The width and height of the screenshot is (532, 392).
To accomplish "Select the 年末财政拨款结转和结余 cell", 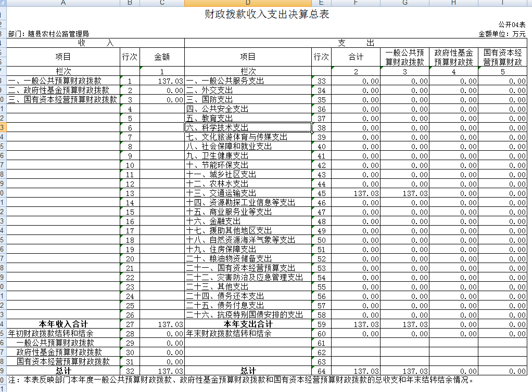I will (x=248, y=333).
